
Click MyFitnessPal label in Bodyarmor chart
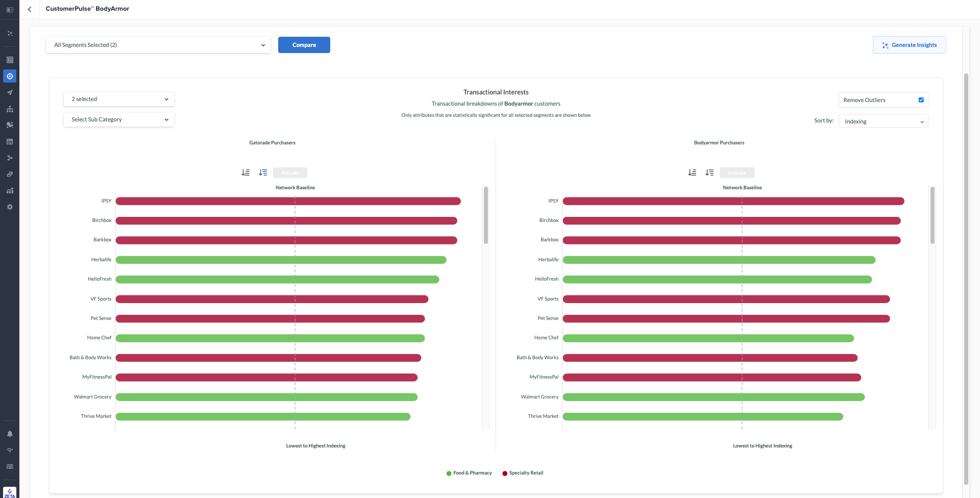tap(544, 377)
